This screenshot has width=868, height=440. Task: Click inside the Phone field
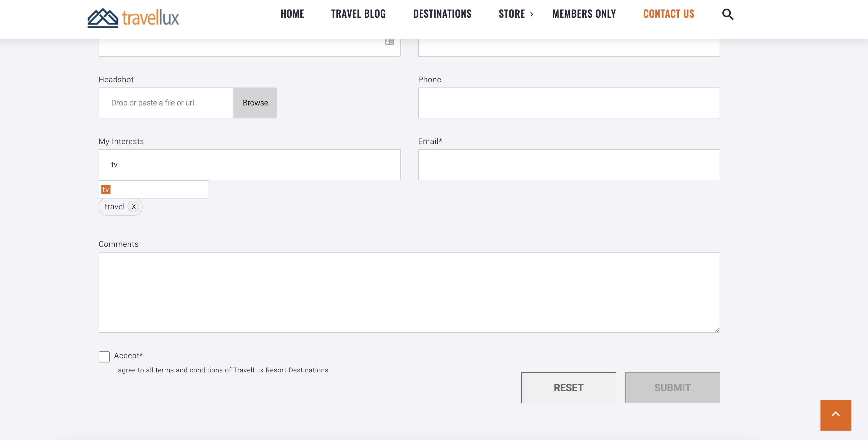(x=569, y=103)
